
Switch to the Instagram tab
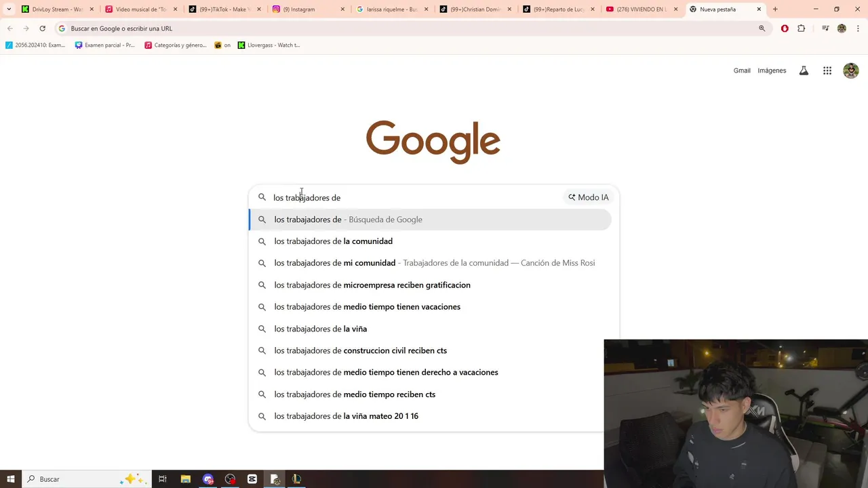(308, 9)
